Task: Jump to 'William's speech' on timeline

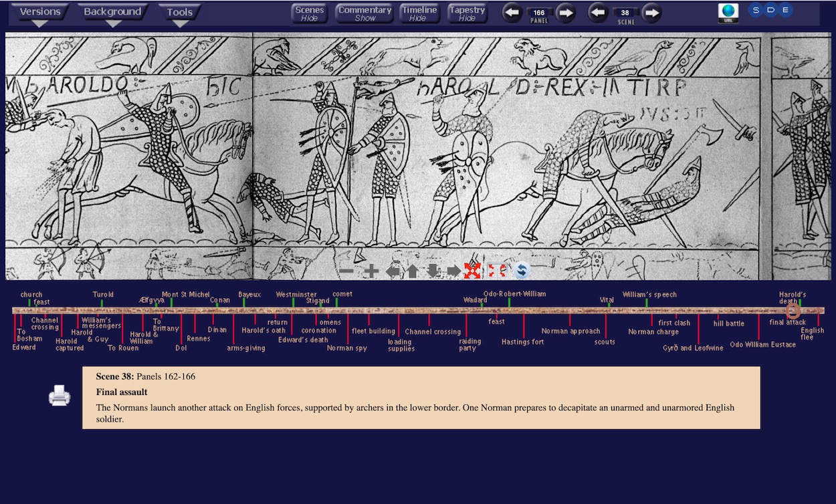Action: [649, 295]
